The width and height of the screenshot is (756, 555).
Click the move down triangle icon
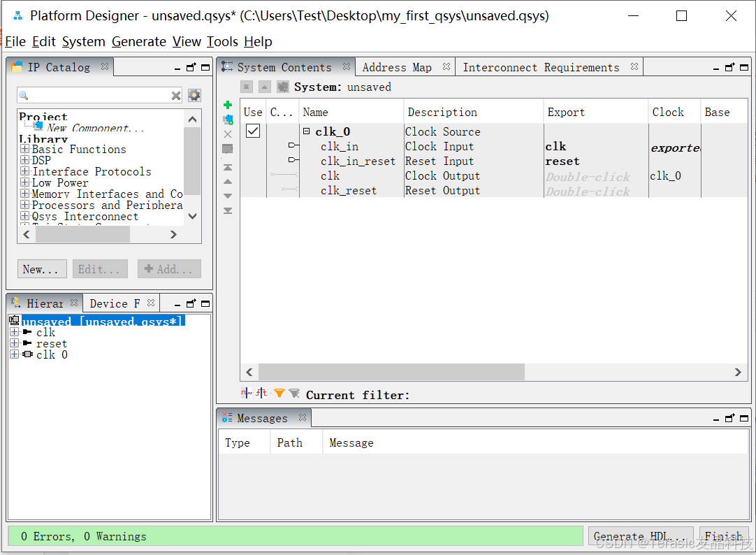pyautogui.click(x=228, y=196)
